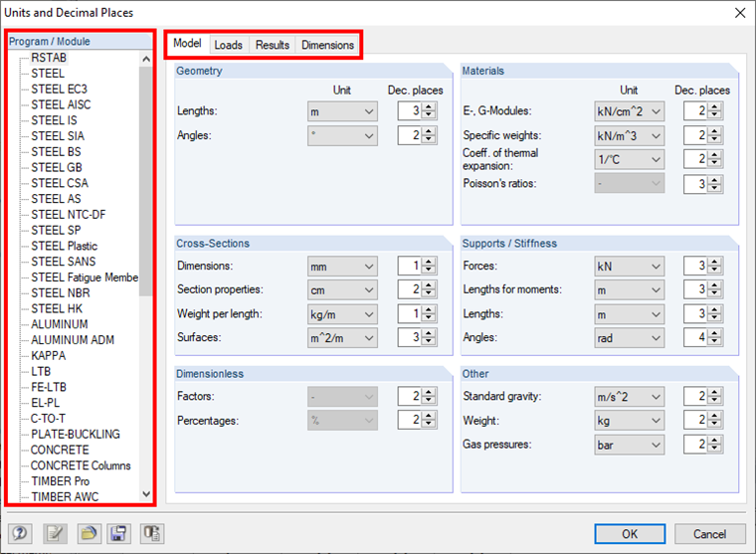
Task: Select PLATE-BUCKLING module
Action: (x=76, y=434)
